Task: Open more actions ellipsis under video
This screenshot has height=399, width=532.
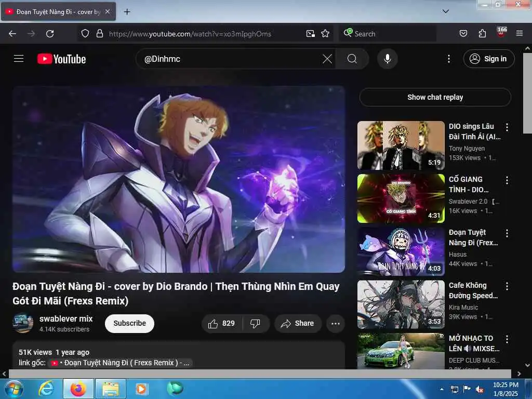Action: pos(336,323)
